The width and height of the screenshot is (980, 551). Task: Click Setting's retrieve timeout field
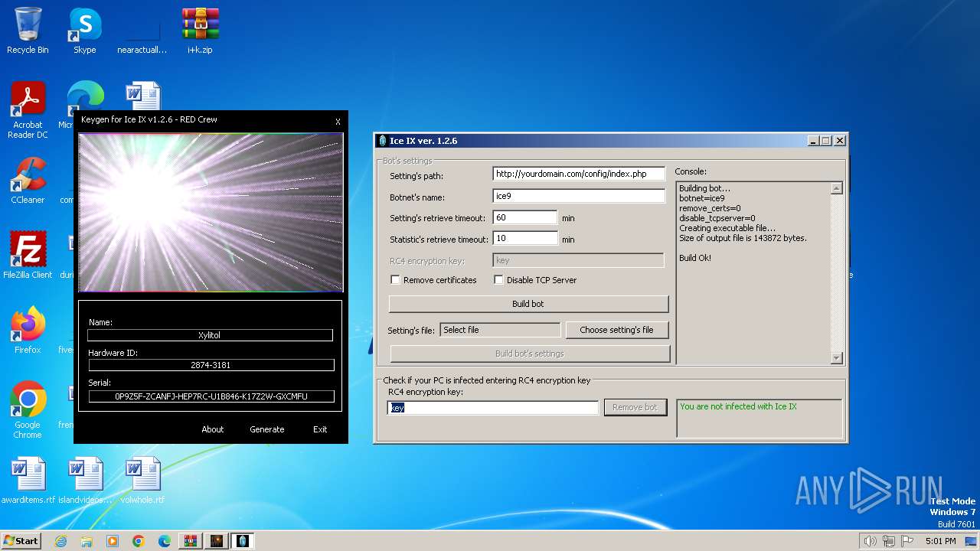coord(525,217)
